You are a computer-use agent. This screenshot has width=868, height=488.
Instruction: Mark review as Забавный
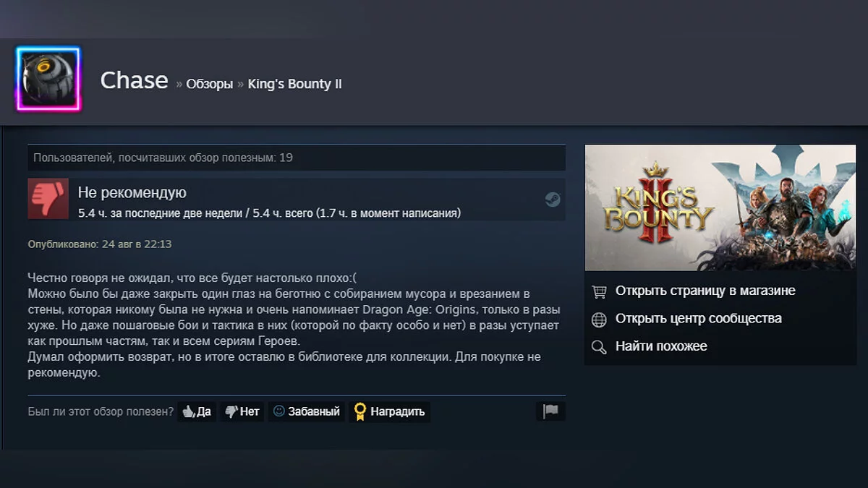coord(307,411)
